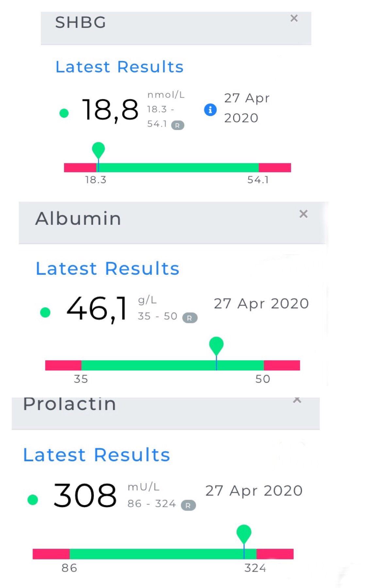Click the green status dot beside 308
This screenshot has width=392, height=588.
(33, 499)
